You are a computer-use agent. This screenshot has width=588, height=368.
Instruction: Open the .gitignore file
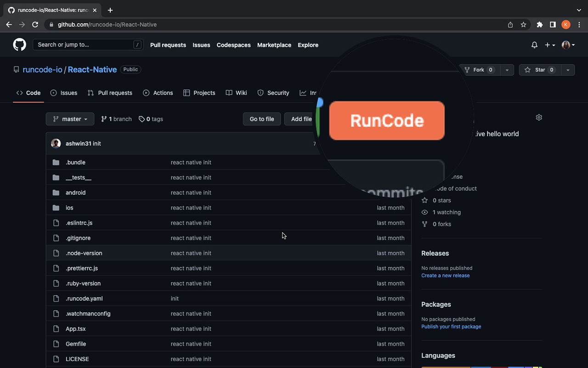click(78, 238)
